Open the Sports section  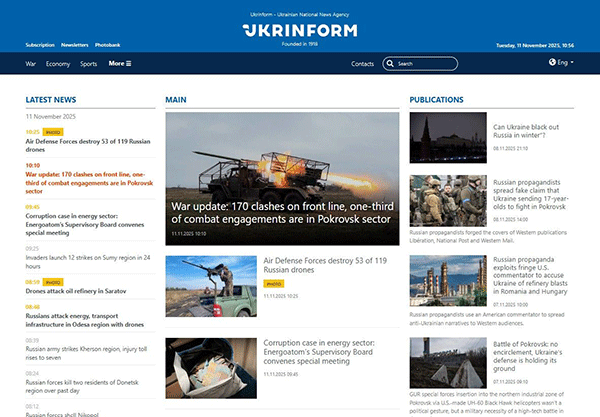[x=88, y=64]
